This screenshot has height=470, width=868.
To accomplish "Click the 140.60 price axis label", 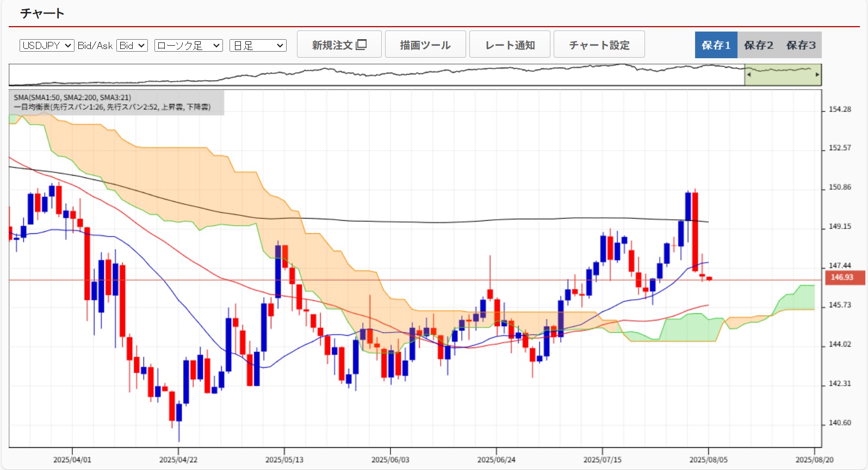I will coord(840,423).
